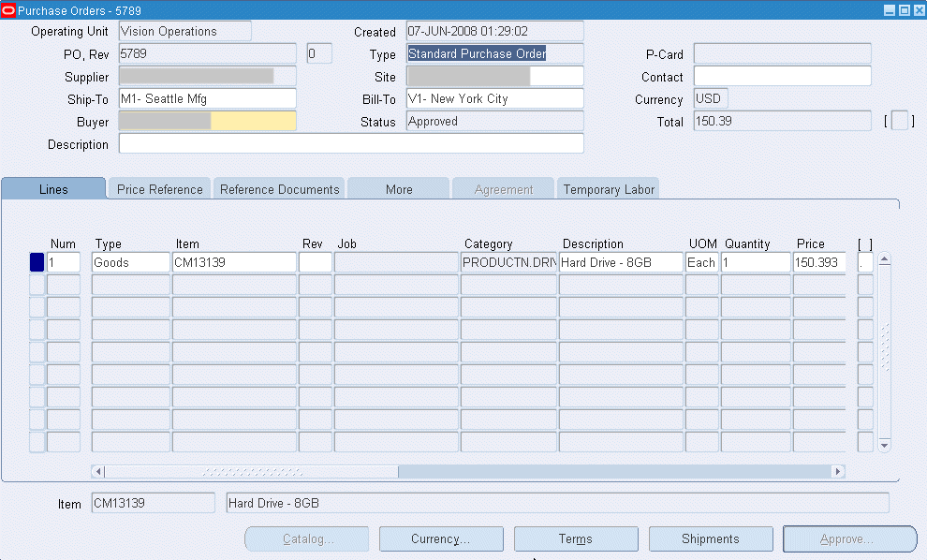The width and height of the screenshot is (927, 560).
Task: Click the Bill-To field V1- New York City
Action: 494,98
